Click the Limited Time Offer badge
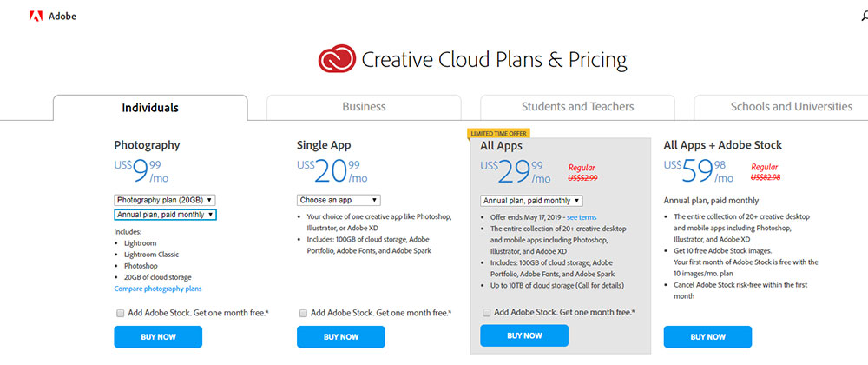Viewport: 868px width, 365px height. [x=498, y=134]
